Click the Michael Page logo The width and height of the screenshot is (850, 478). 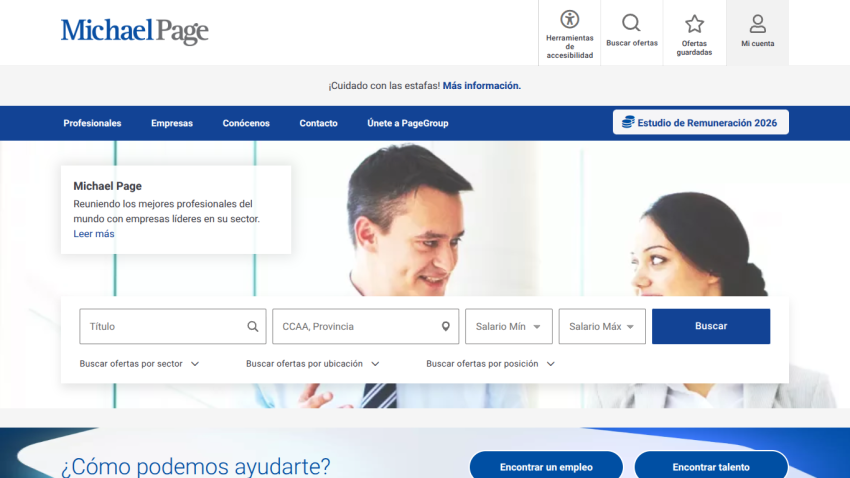point(134,31)
